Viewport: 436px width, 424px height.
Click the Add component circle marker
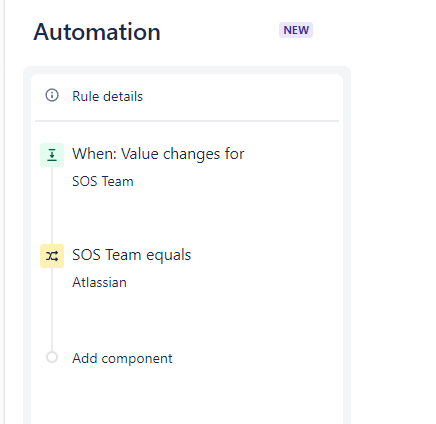(52, 357)
